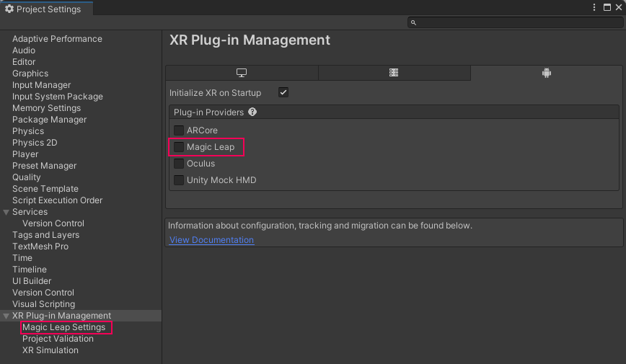Click the Project Settings gear icon
The image size is (626, 364).
click(x=9, y=9)
